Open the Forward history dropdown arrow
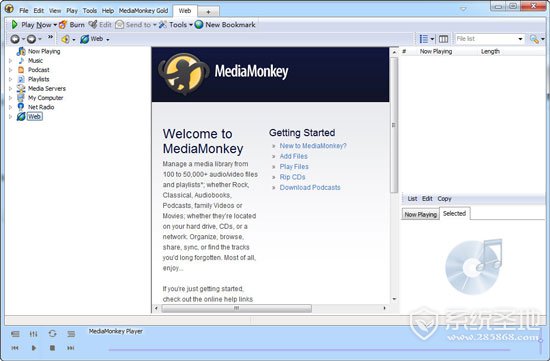Viewport: 550px width, 361px height. [40, 39]
